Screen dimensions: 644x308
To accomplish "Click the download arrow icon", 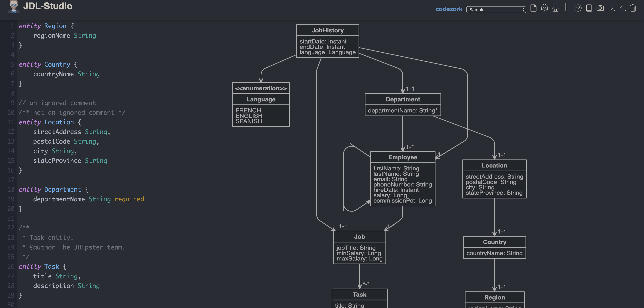I will pos(611,8).
